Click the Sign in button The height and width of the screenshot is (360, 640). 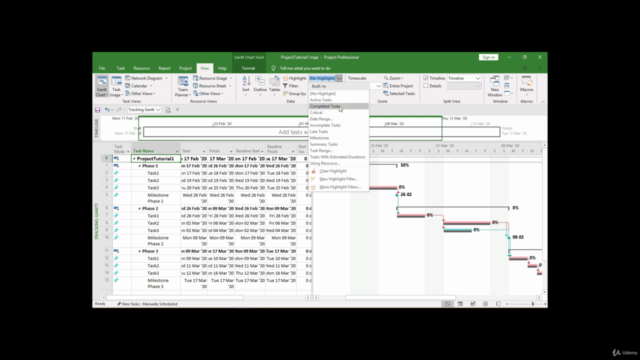click(489, 58)
